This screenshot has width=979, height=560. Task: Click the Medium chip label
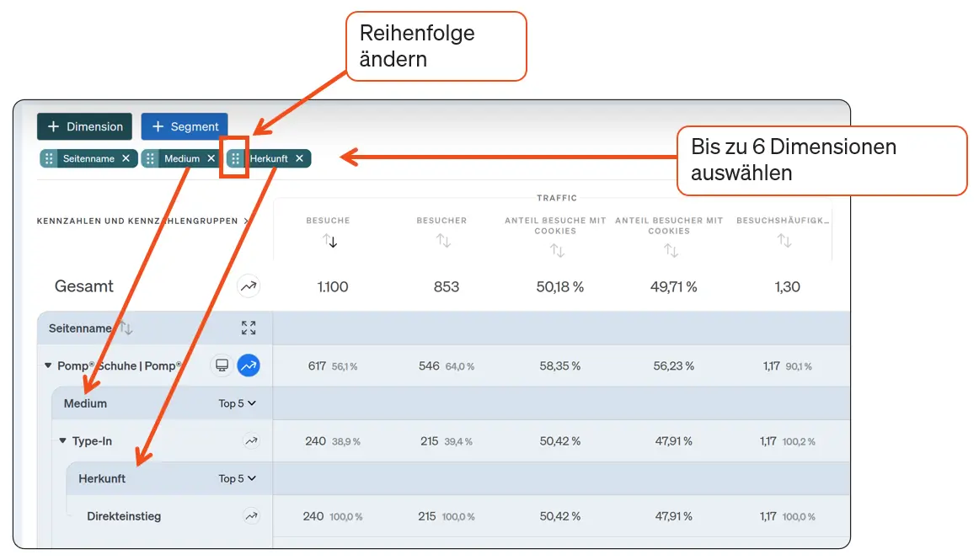[x=182, y=158]
